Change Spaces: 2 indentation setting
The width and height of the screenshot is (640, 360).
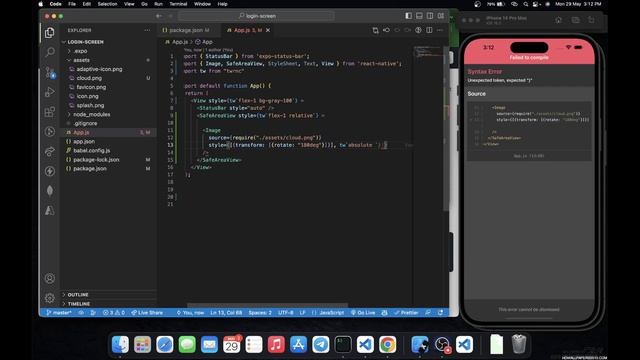point(260,313)
